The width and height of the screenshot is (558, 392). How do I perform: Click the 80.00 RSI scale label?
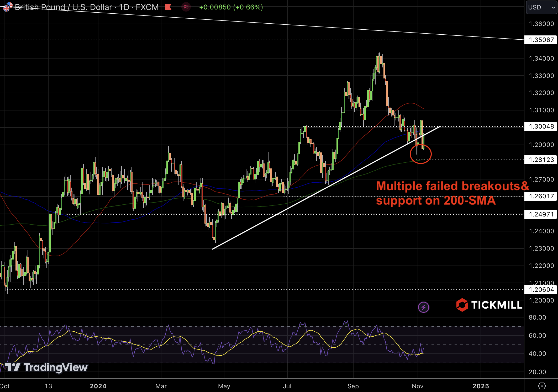pos(537,317)
